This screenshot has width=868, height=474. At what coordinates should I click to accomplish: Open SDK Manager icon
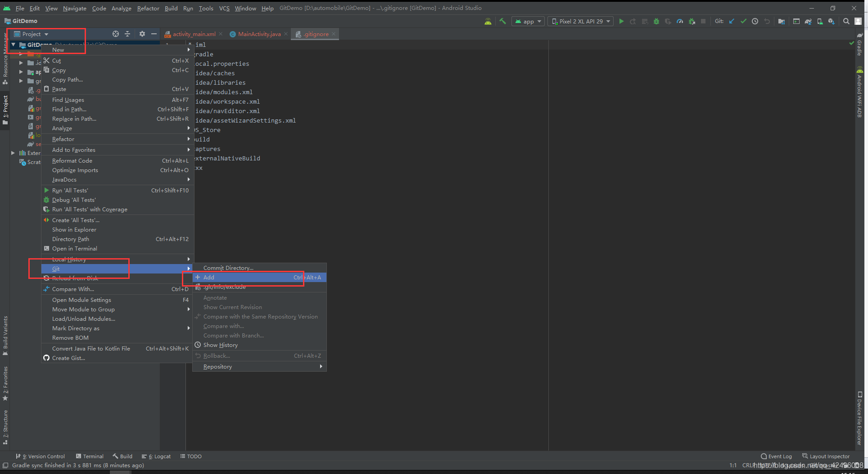pos(832,21)
